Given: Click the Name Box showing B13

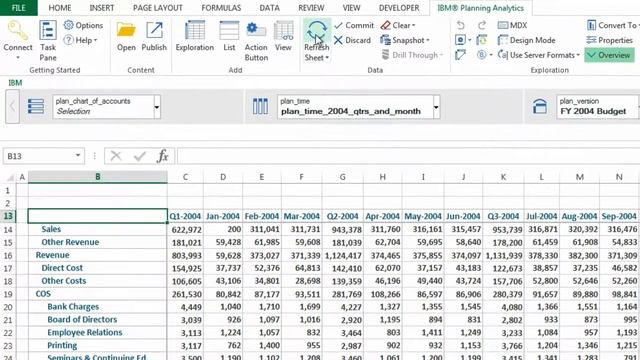Looking at the screenshot, I should [39, 156].
